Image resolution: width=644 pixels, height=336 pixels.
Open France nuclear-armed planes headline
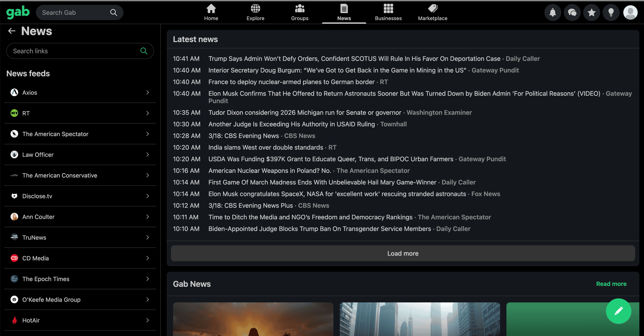tap(291, 82)
